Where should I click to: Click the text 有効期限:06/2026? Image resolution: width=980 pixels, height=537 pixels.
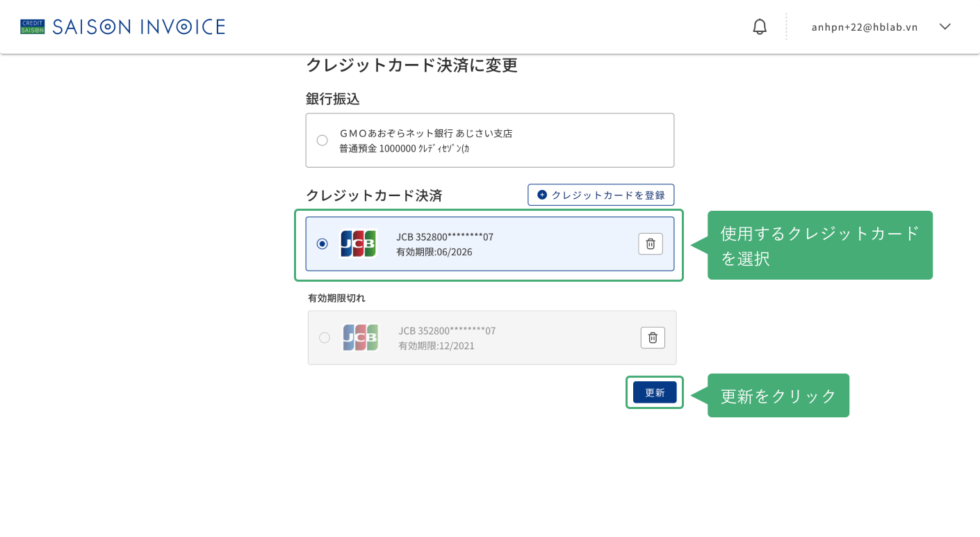click(x=434, y=252)
